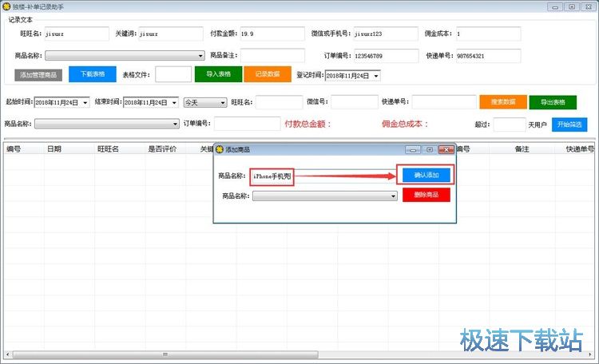
Task: Click the search-row 快递单号 input field
Action: (x=444, y=102)
